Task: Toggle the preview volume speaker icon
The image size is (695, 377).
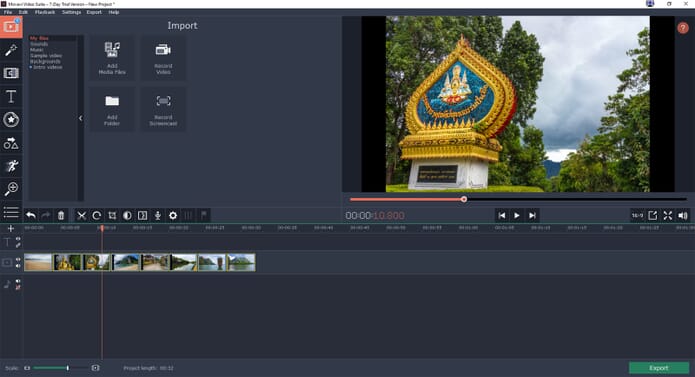Action: [x=683, y=216]
